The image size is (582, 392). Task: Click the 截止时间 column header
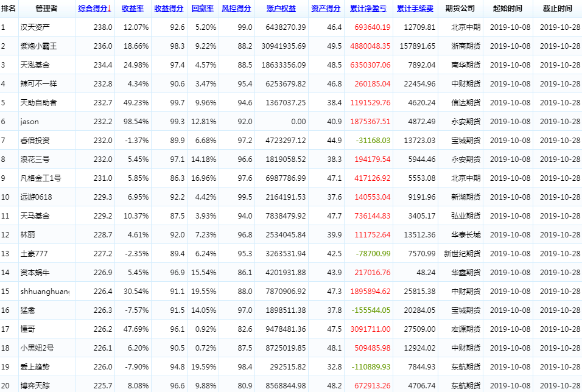[x=558, y=8]
